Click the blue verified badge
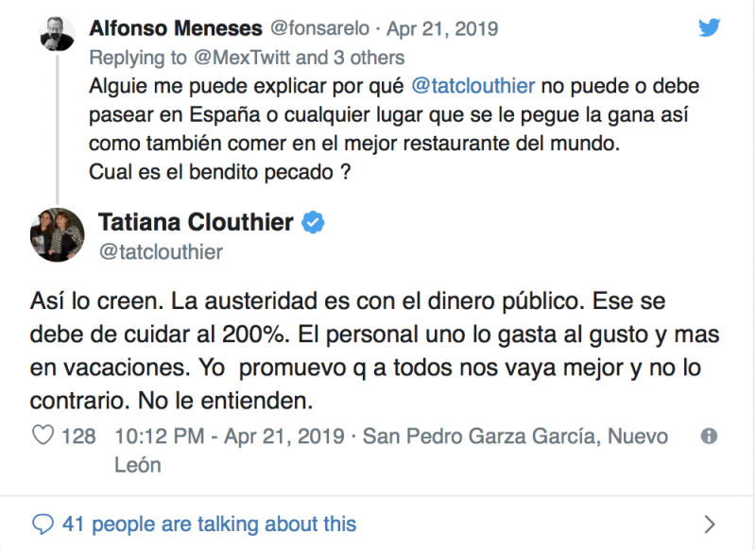 [314, 224]
